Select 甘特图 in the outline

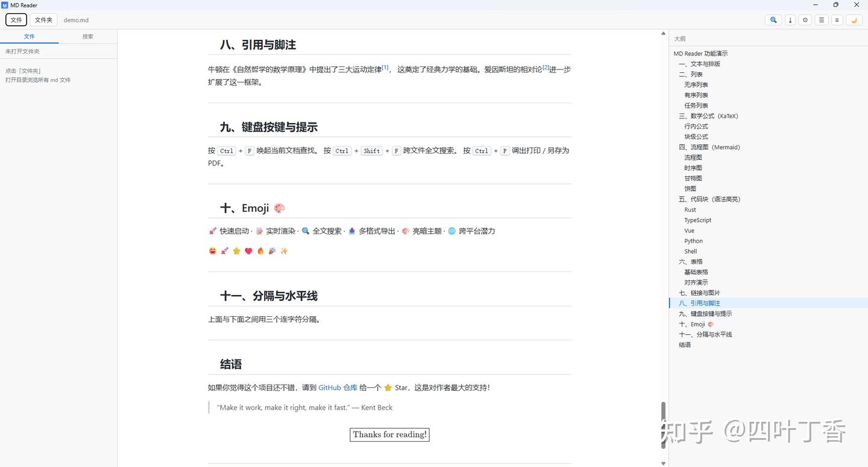[693, 179]
